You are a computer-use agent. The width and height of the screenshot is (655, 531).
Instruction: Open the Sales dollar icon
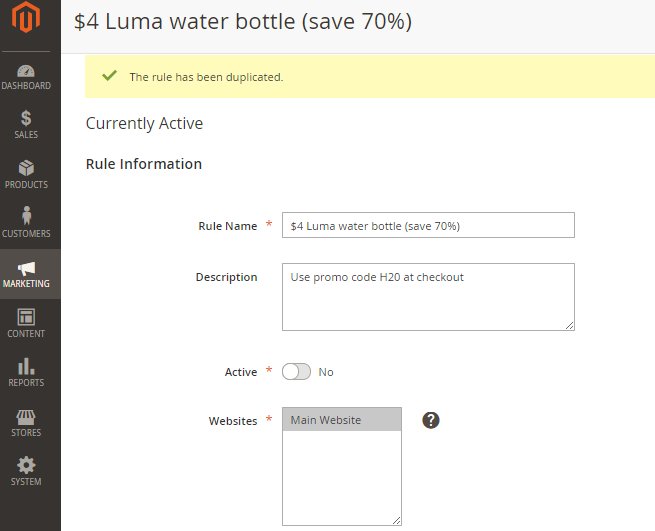click(x=26, y=118)
